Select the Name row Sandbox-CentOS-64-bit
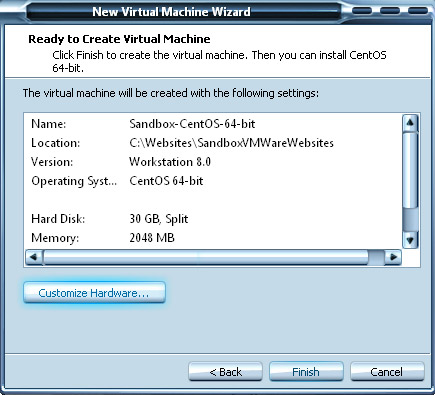435x395 pixels. pos(213,124)
